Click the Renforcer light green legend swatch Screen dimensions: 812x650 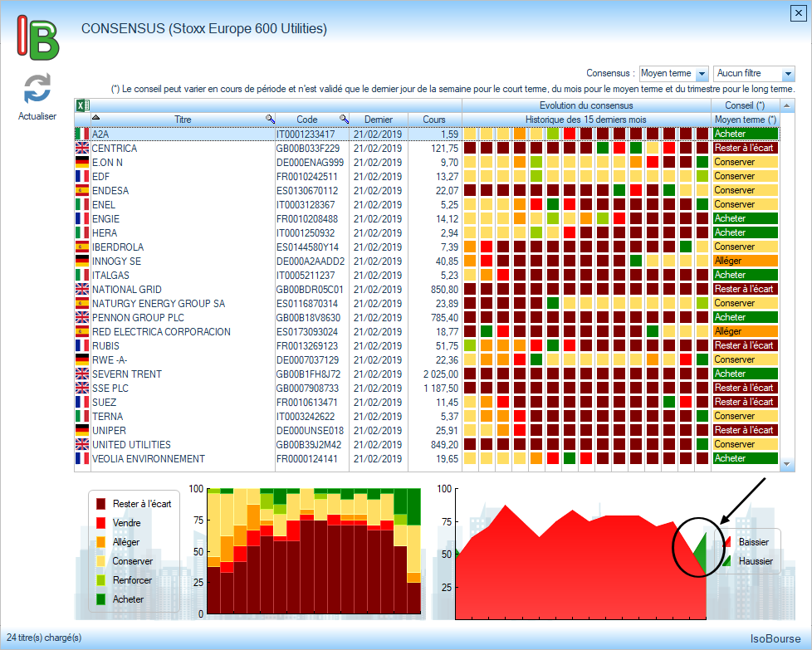tap(101, 580)
